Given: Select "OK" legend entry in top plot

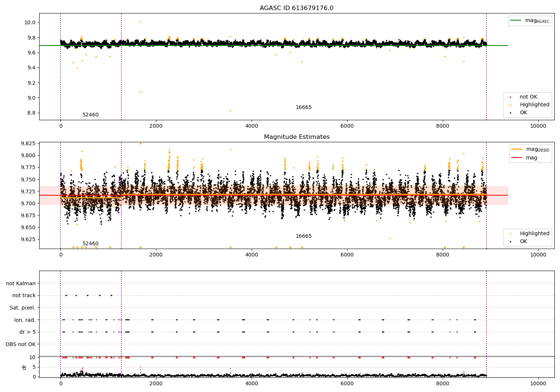Looking at the screenshot, I should [x=523, y=113].
